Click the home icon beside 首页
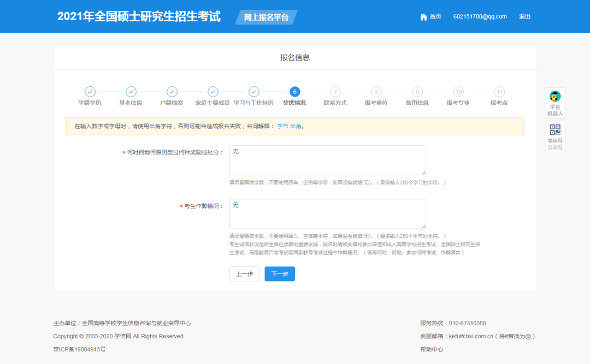This screenshot has width=590, height=364. [x=423, y=16]
